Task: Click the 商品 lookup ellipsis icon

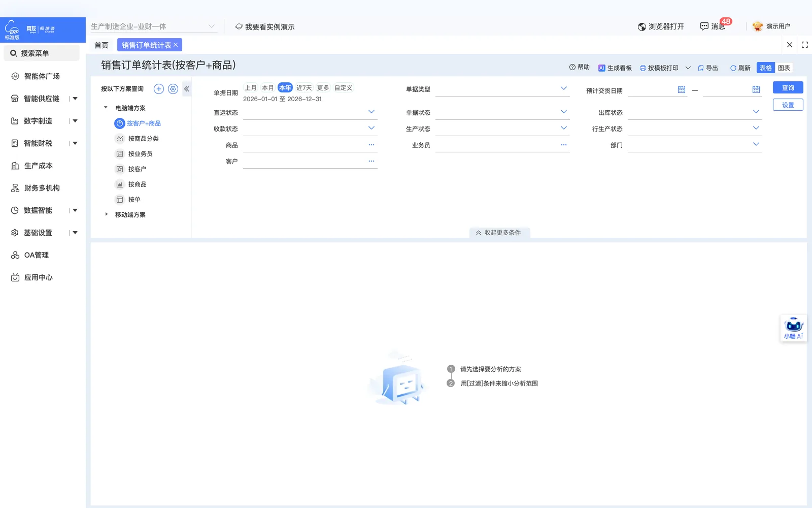Action: (x=371, y=145)
